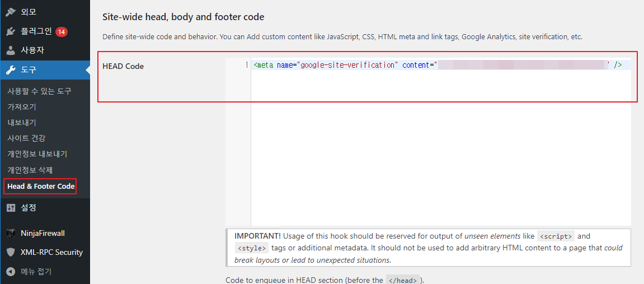Screen dimensions: 644x284
Task: Open Head & Footer Code submenu
Action: [41, 186]
